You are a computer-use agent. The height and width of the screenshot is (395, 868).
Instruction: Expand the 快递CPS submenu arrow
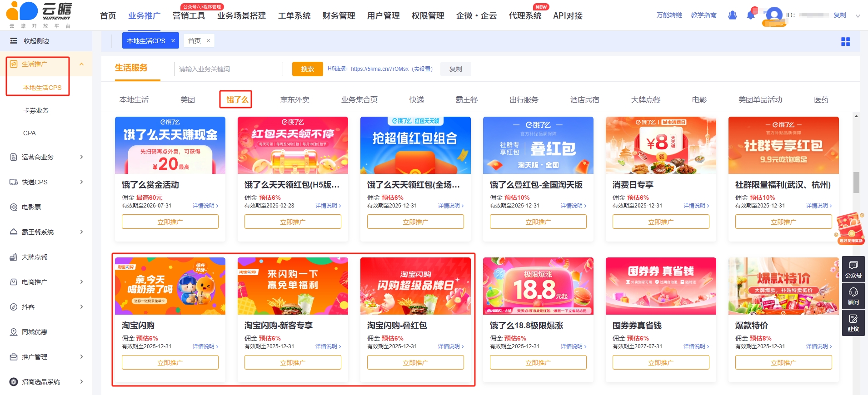pos(82,182)
